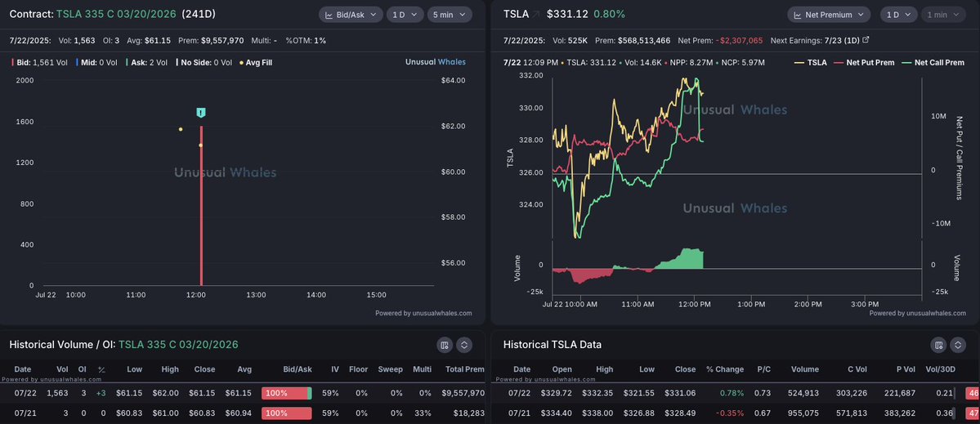Click 524,913 volume cell in TSLA table
Image resolution: width=980 pixels, height=424 pixels.
[x=804, y=394]
